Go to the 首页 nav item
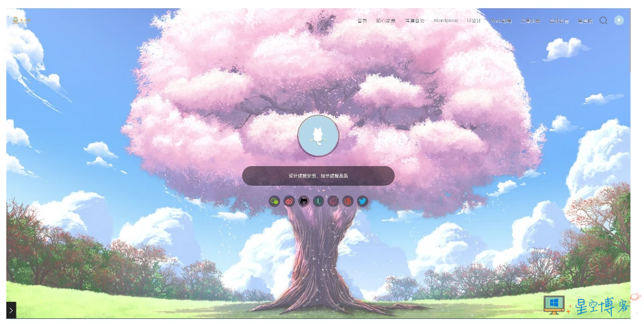The image size is (644, 324). (362, 21)
